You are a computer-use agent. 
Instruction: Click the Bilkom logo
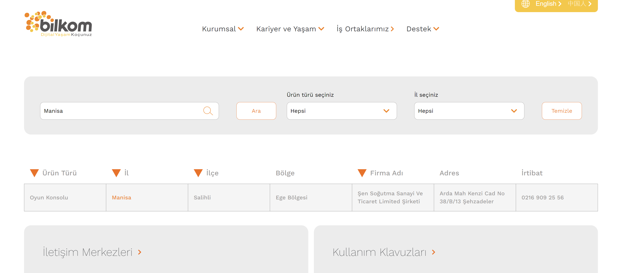(x=58, y=24)
